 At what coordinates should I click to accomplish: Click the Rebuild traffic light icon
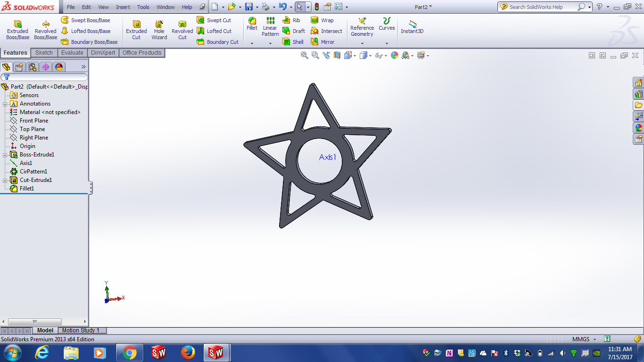coord(317,7)
